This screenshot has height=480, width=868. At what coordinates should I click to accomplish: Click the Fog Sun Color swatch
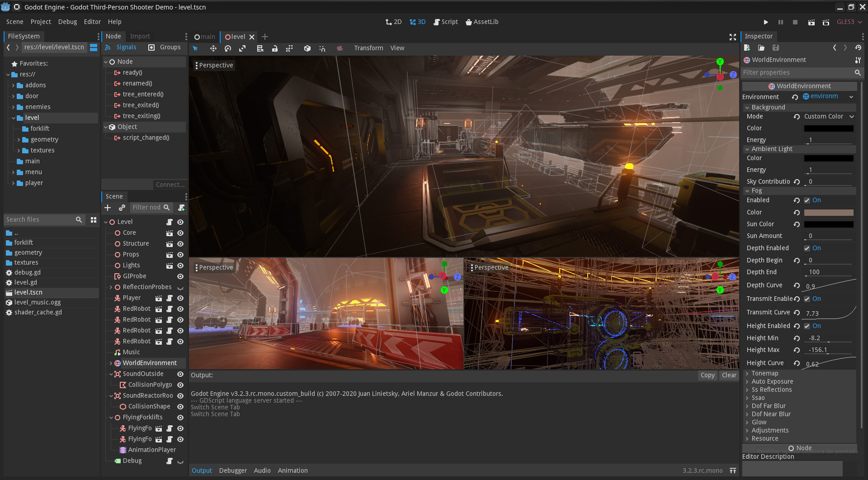[x=829, y=224]
